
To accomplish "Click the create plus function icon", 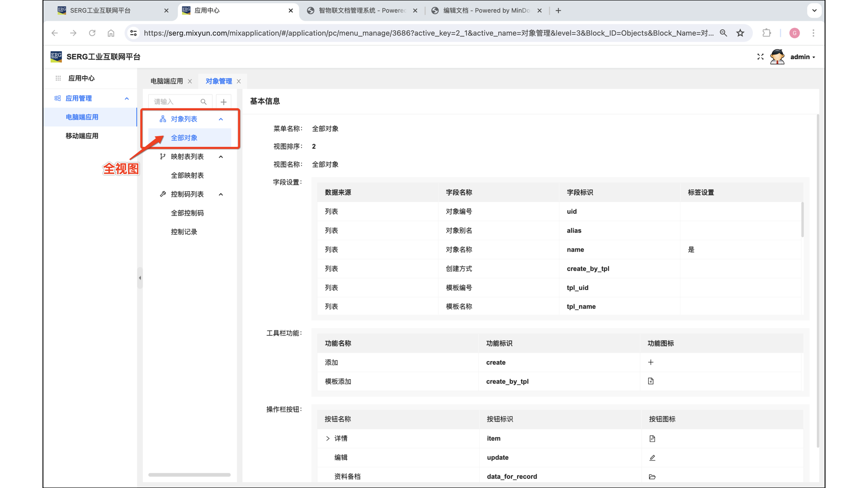I will (651, 362).
